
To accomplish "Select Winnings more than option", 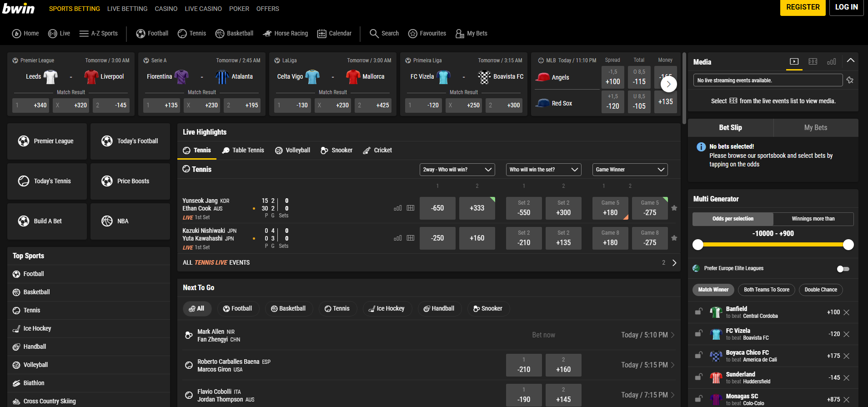I will [813, 219].
